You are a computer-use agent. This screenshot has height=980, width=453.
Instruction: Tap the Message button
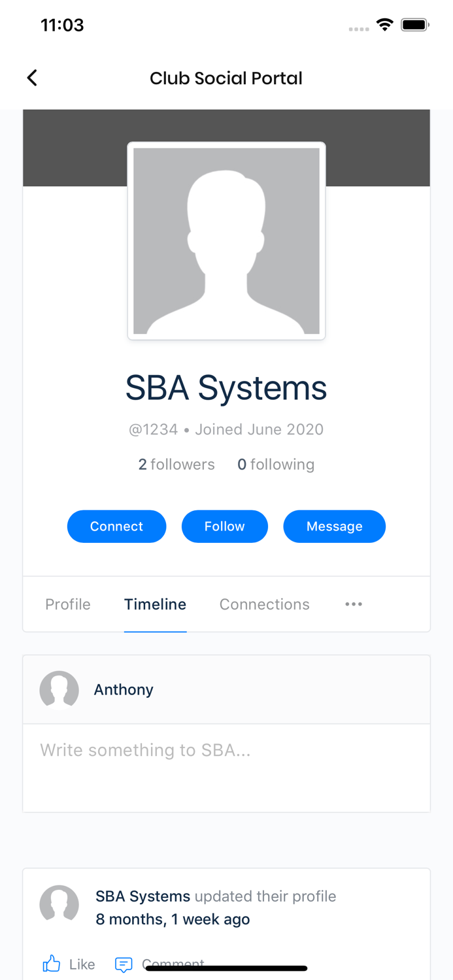tap(334, 527)
